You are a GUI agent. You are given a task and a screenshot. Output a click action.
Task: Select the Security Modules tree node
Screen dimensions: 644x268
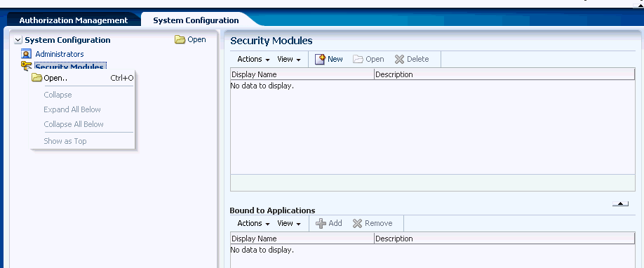tap(69, 67)
